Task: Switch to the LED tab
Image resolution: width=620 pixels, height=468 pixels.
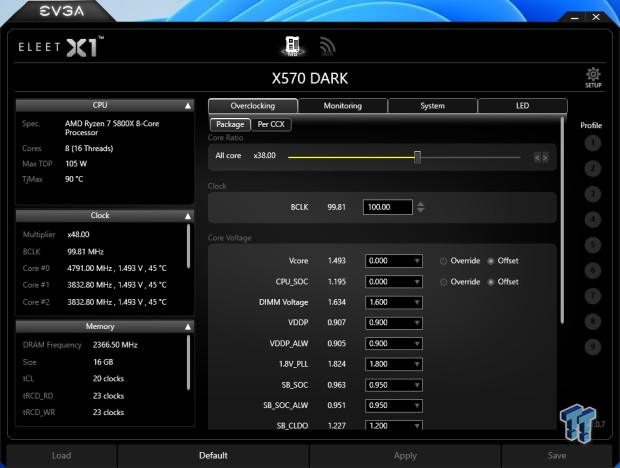Action: point(522,106)
